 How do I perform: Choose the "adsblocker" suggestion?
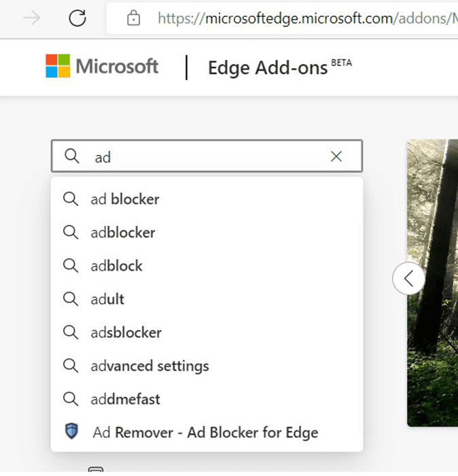[x=126, y=333]
